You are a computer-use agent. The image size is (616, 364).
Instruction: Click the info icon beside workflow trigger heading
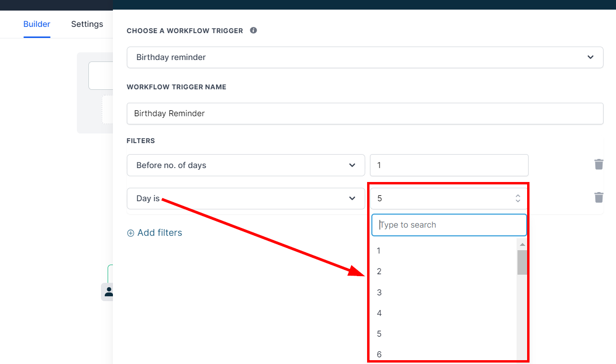[x=254, y=30]
